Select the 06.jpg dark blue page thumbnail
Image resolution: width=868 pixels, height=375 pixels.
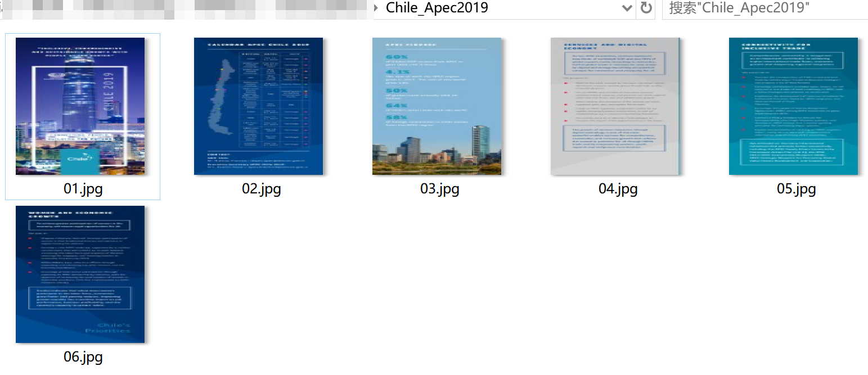[x=80, y=274]
